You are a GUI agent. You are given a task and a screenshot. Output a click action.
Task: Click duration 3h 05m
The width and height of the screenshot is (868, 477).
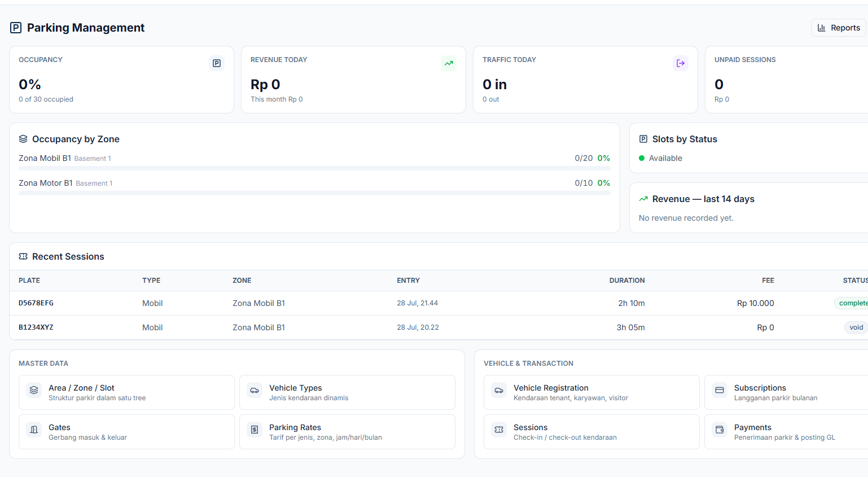(631, 327)
